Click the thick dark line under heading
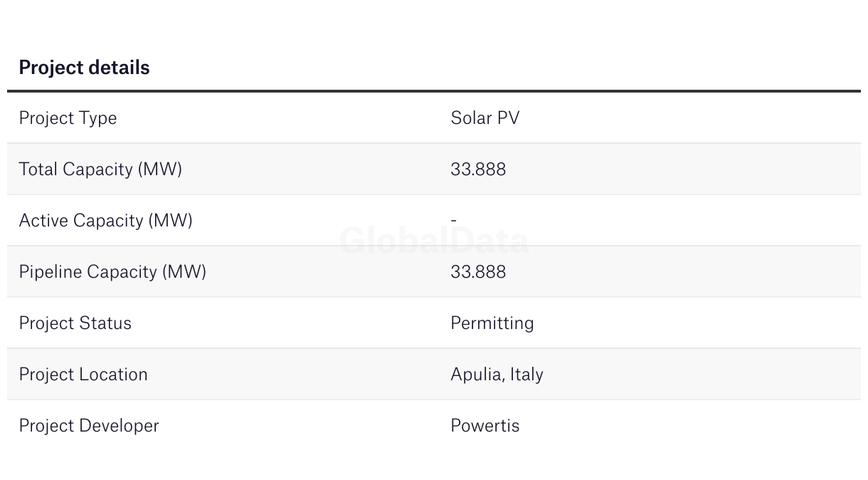 [434, 91]
